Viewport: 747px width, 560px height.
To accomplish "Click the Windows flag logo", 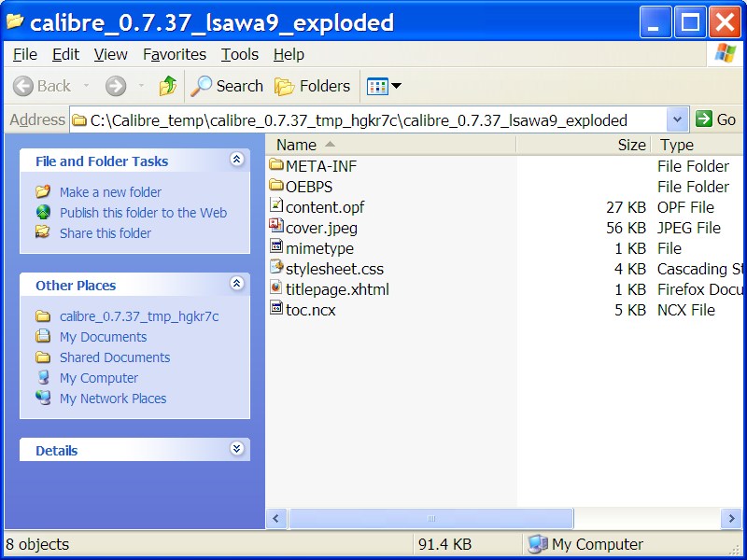I will tap(726, 53).
